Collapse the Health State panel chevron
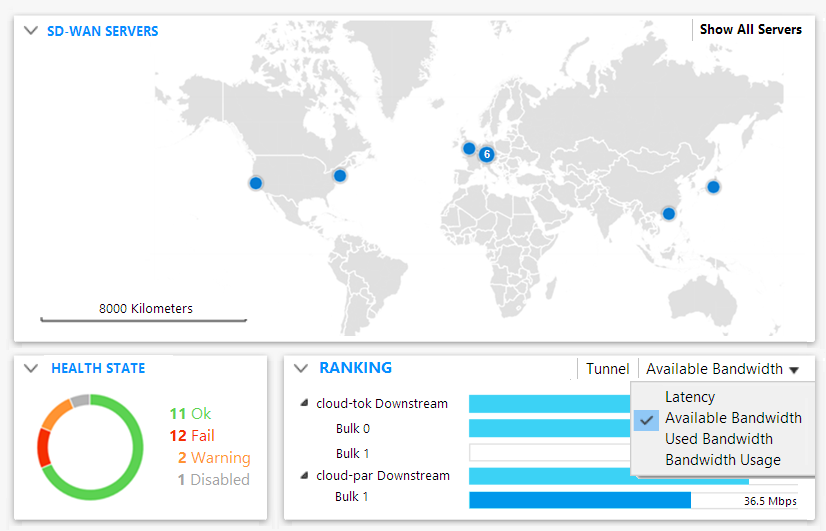826x531 pixels. point(30,369)
